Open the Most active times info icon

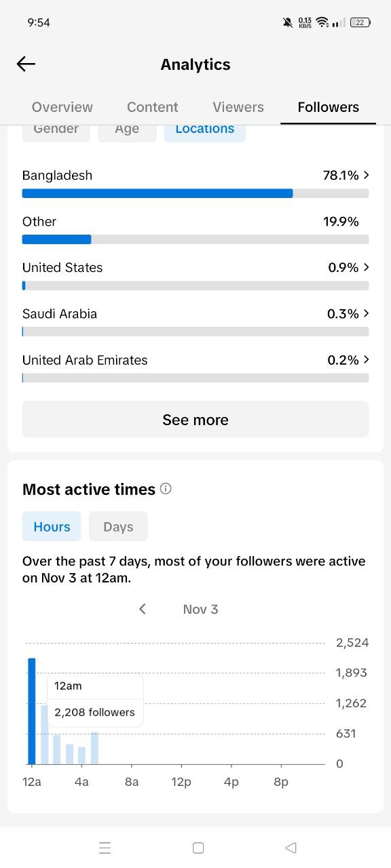click(166, 489)
